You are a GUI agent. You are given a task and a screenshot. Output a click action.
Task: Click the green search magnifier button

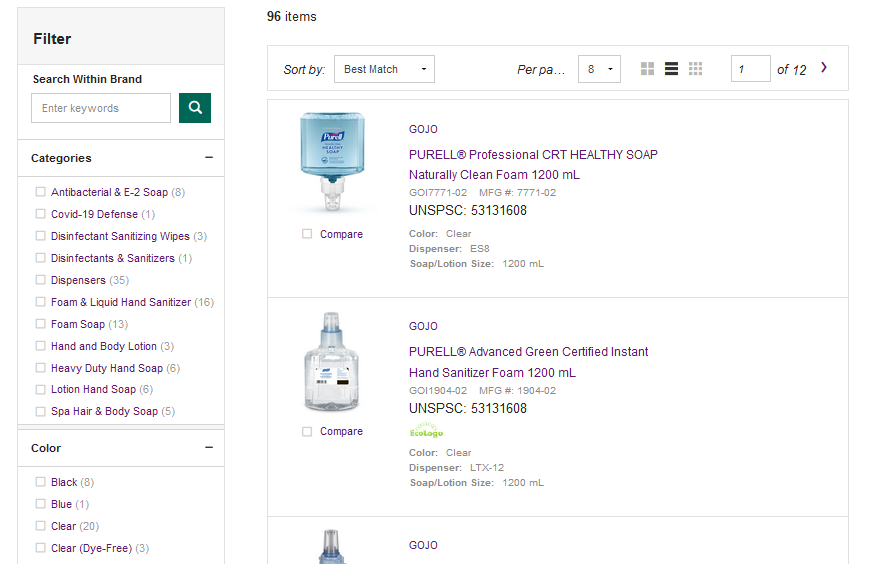click(x=194, y=108)
